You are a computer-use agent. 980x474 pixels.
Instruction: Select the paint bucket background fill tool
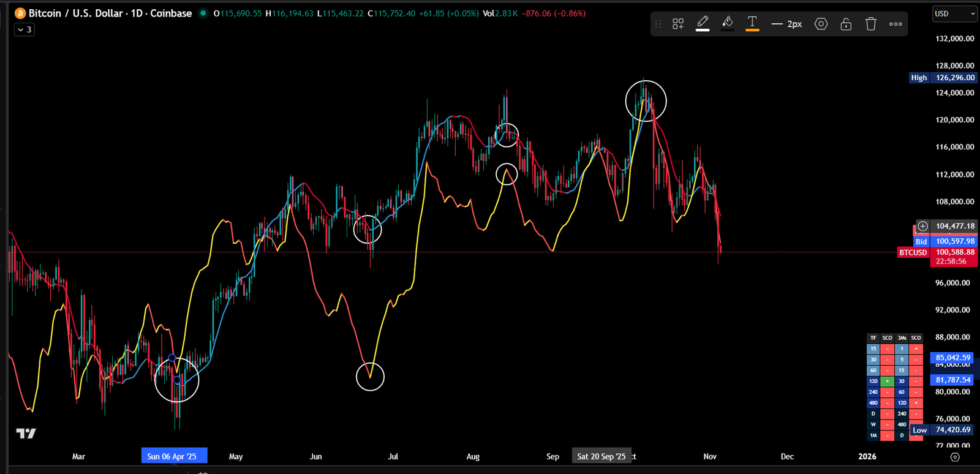(x=728, y=23)
